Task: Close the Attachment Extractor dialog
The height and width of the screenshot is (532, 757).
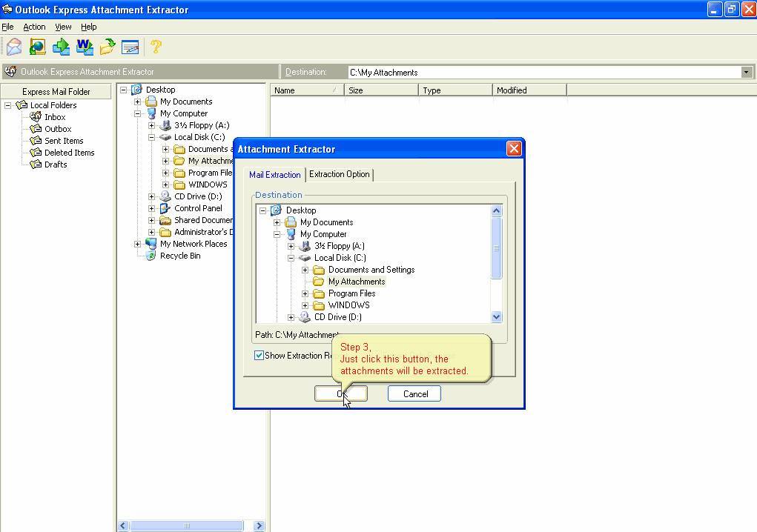Action: (x=514, y=149)
